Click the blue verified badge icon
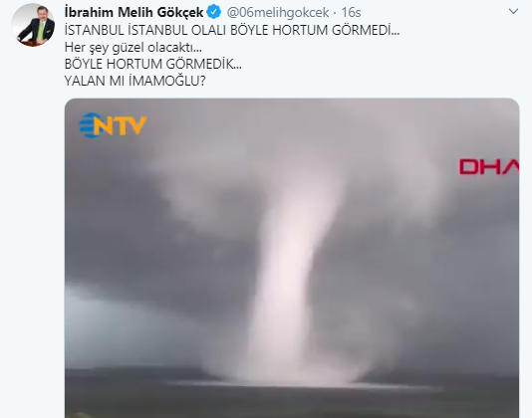This screenshot has width=532, height=418. coord(214,12)
